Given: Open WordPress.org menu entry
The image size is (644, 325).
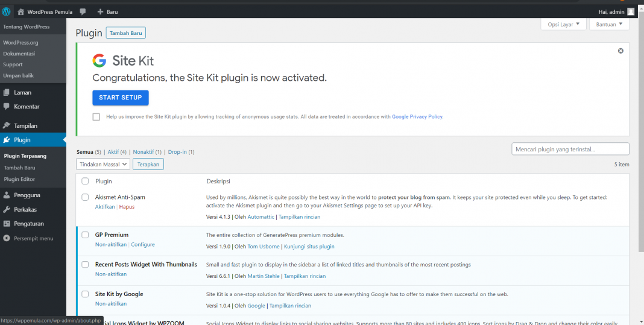Looking at the screenshot, I should click(21, 42).
